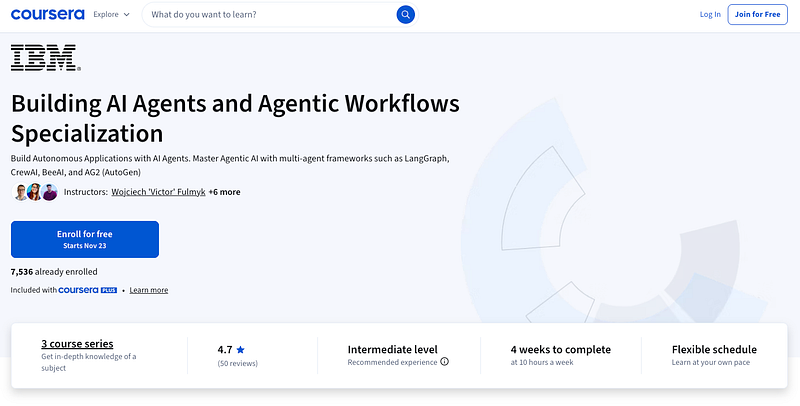Select the '(50 reviews)' text
800x406 pixels.
coord(238,363)
